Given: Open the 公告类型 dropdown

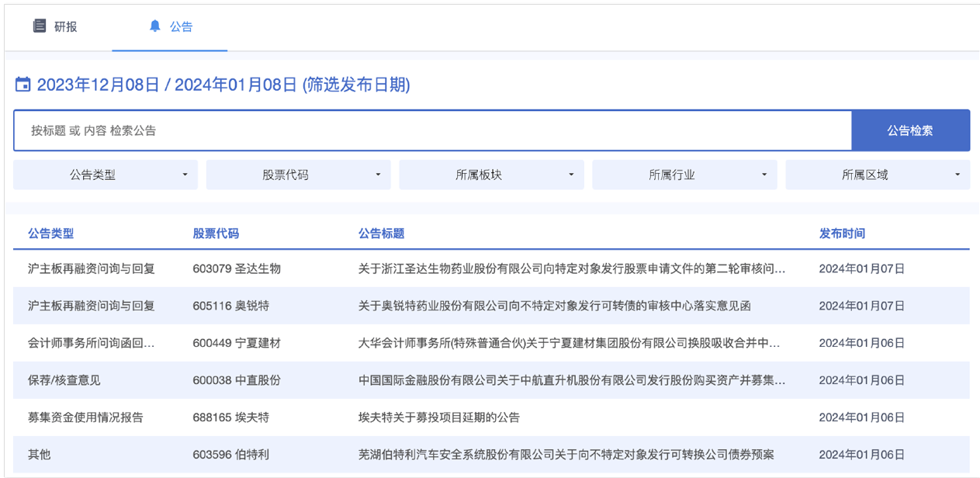Looking at the screenshot, I should coord(106,175).
